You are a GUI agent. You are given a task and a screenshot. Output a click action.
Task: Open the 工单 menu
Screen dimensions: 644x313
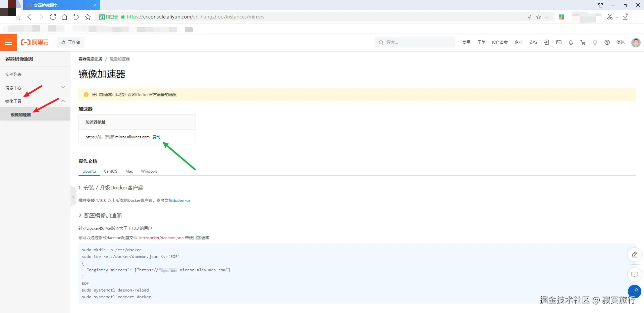coord(481,42)
